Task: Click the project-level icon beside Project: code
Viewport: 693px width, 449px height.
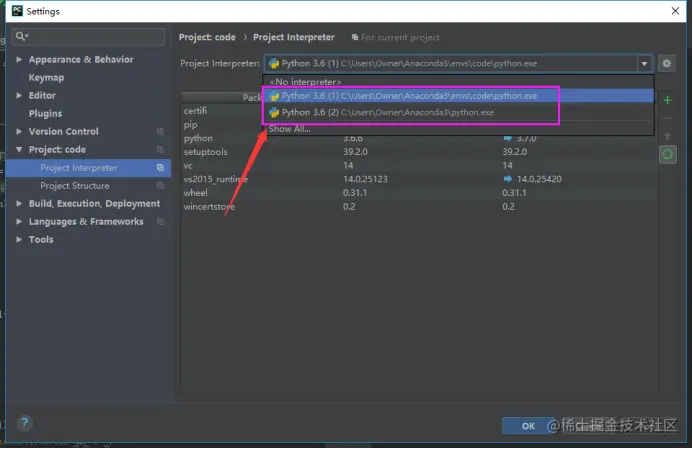Action: [160, 149]
